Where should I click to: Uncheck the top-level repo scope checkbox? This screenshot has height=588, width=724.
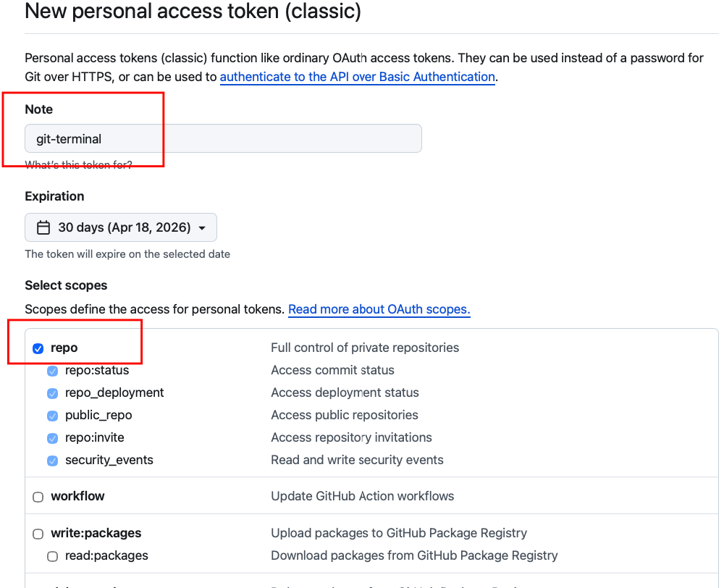click(38, 348)
